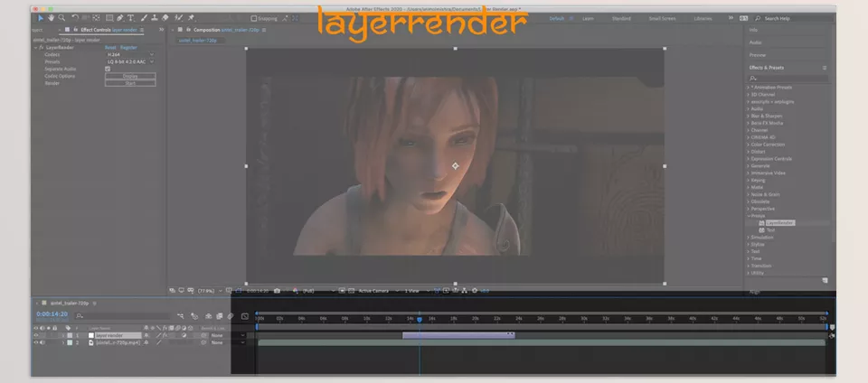
Task: Open parent None dropdown for layer render
Action: [228, 335]
